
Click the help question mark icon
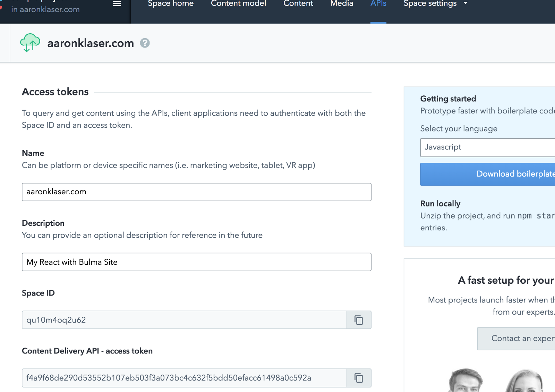(145, 43)
